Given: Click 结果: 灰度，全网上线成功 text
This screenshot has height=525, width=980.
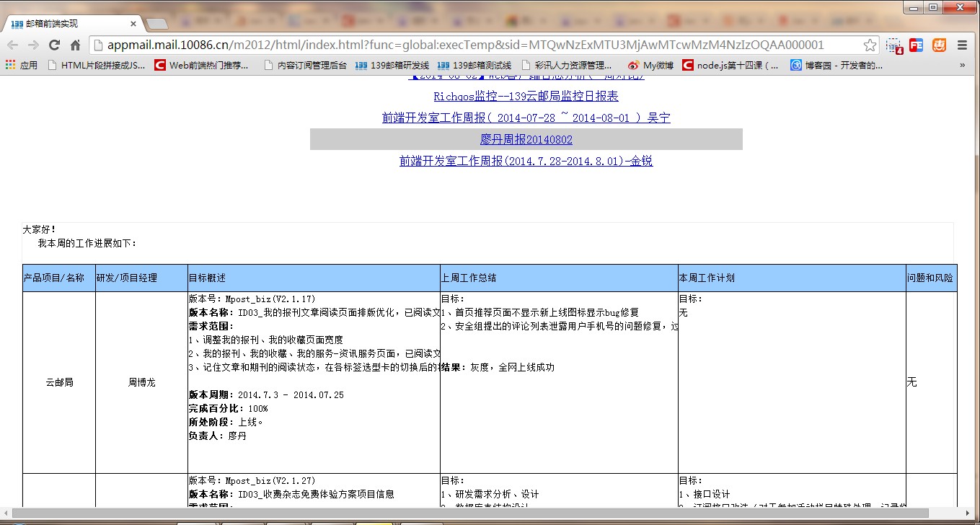Looking at the screenshot, I should coord(498,367).
